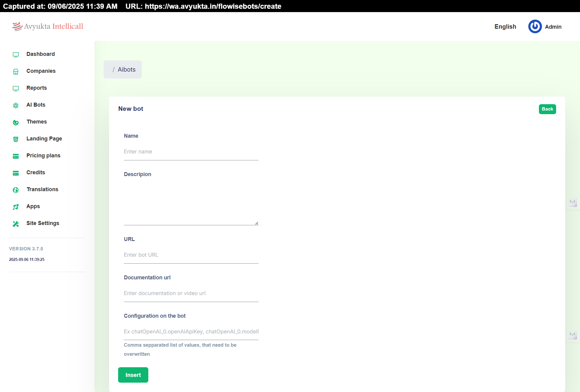Click into the Description textarea

click(x=191, y=202)
